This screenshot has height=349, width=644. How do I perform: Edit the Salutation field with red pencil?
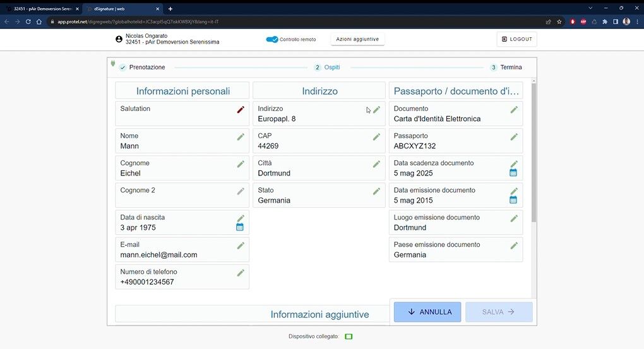(x=241, y=110)
